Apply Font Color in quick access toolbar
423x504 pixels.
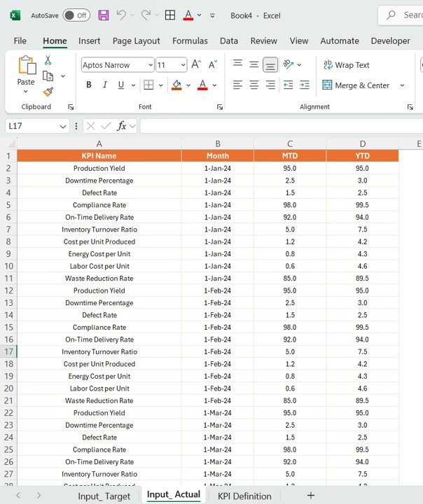pyautogui.click(x=188, y=15)
